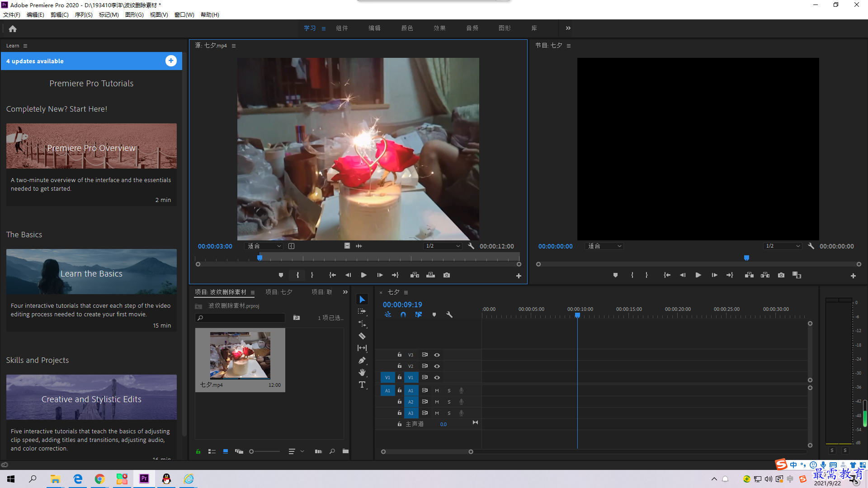Open program monitor playback resolution dropdown
868x488 pixels.
tap(783, 246)
